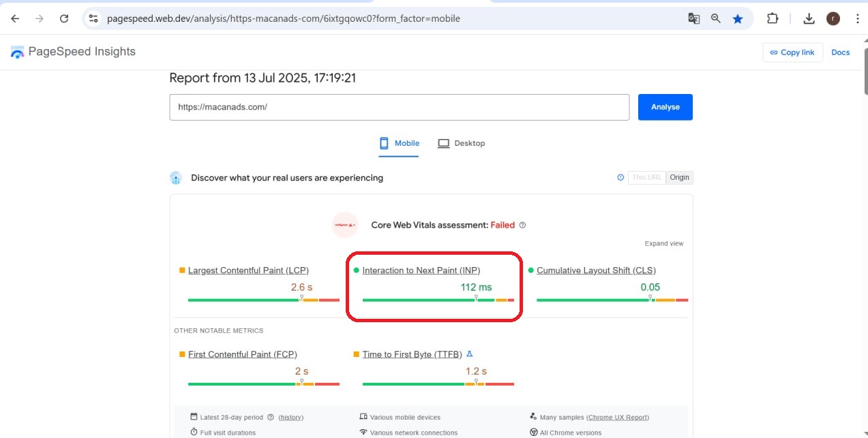Click the flask icon next to TTFB
The width and height of the screenshot is (868, 438).
click(x=469, y=354)
